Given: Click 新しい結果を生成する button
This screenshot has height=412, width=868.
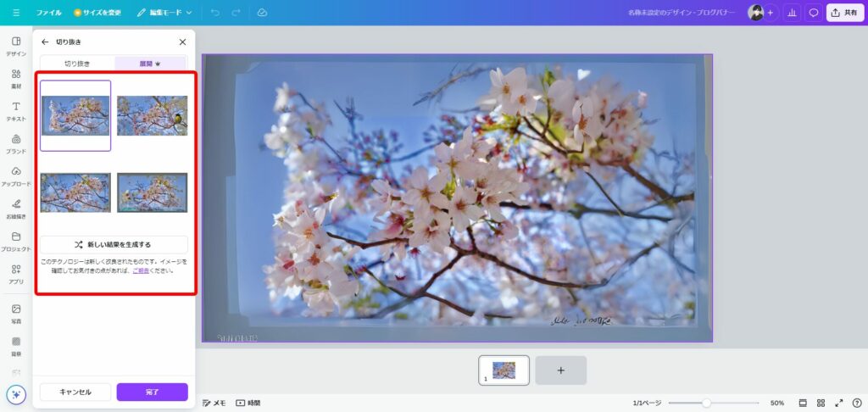Looking at the screenshot, I should coord(114,244).
